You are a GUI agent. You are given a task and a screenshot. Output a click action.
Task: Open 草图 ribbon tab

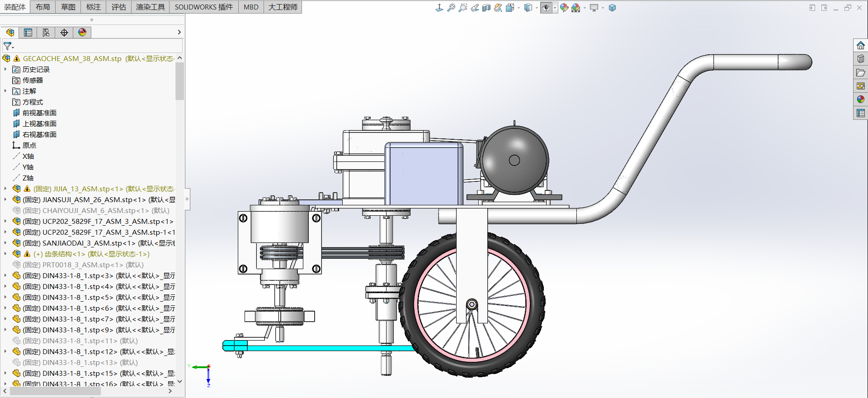click(68, 7)
